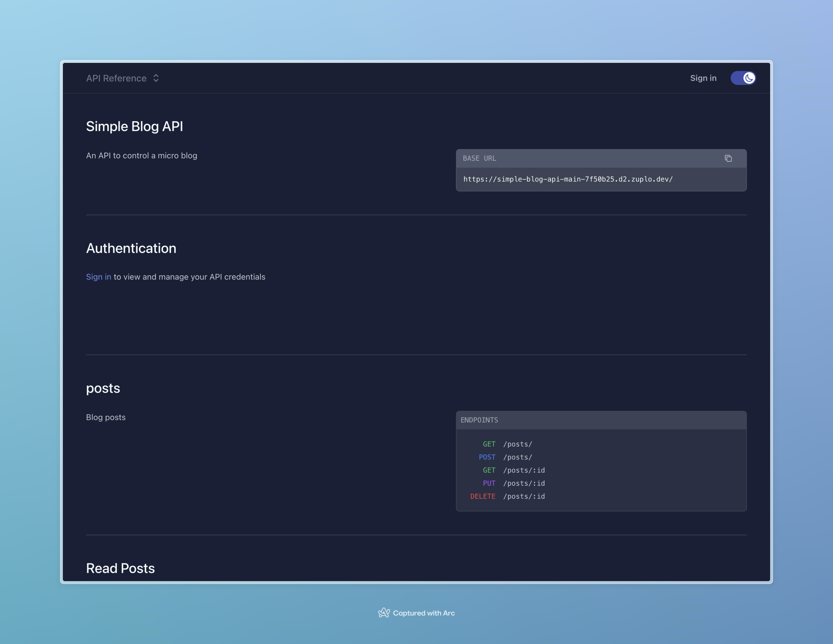Click the Authentication heading
The width and height of the screenshot is (833, 644).
[x=131, y=248]
